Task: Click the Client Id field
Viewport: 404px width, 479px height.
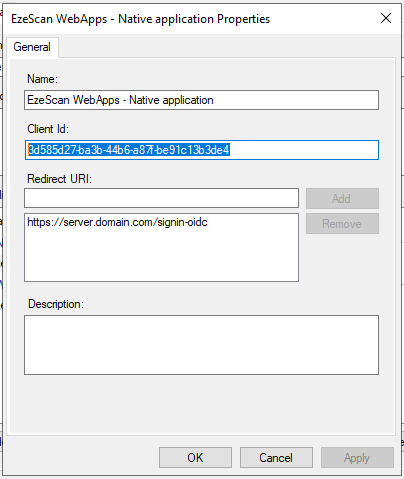Action: (202, 150)
